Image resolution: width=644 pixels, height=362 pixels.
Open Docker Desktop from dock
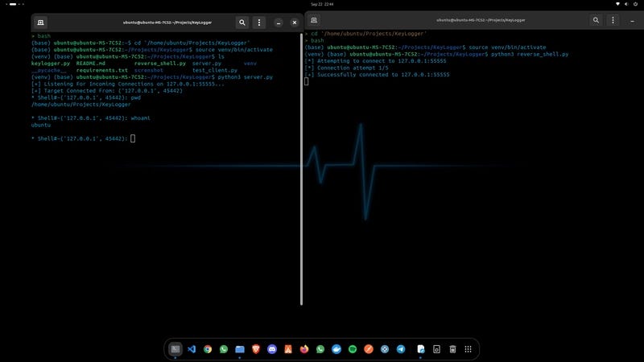pyautogui.click(x=336, y=349)
